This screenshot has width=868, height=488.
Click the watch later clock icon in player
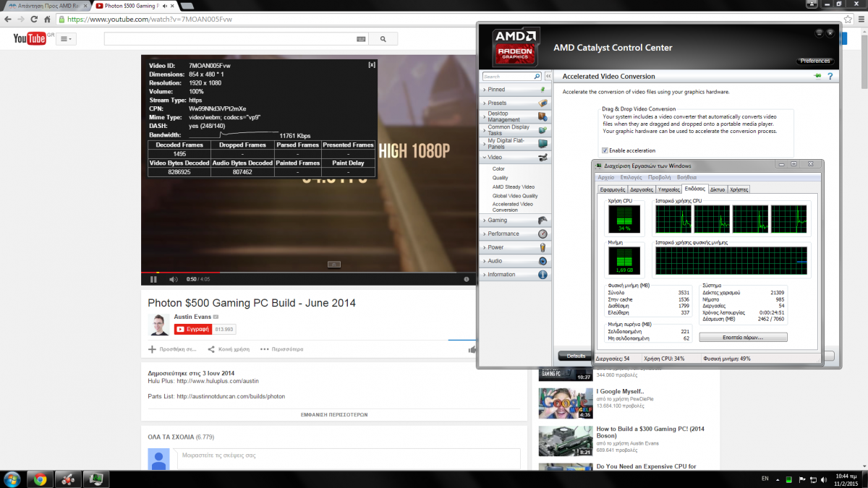pos(467,279)
